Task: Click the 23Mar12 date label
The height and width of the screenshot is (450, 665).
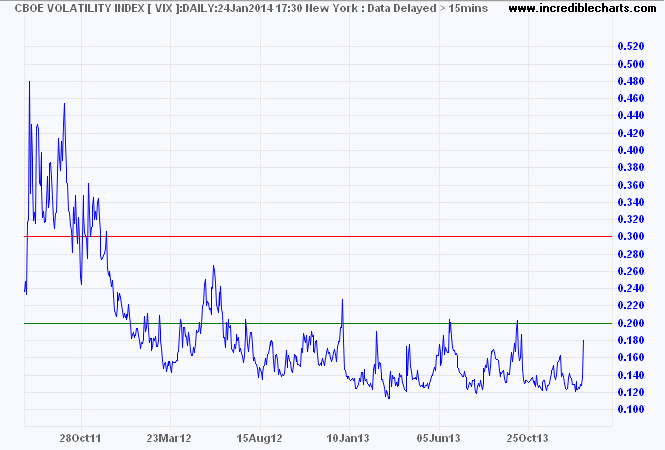Action: [169, 438]
